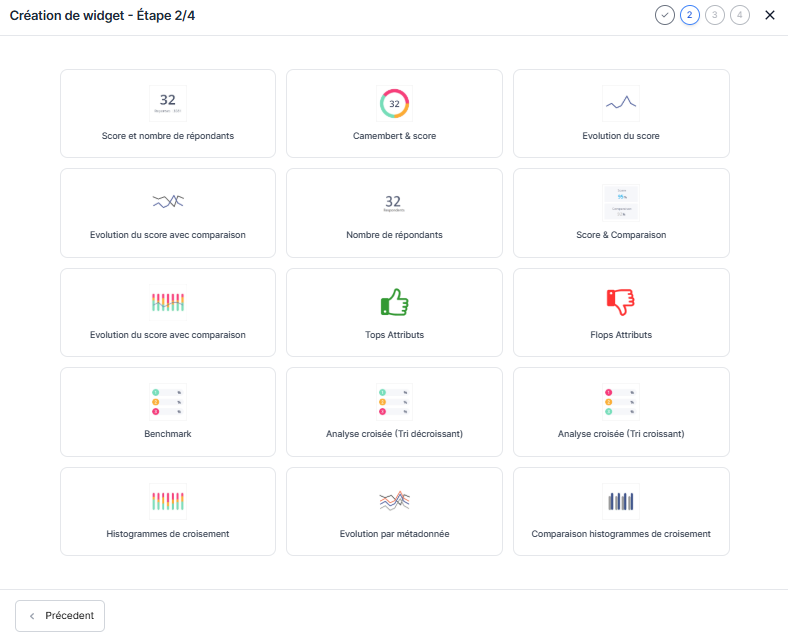The image size is (788, 640).
Task: Click the red thumbs-down Flops Attributs icon
Action: [x=620, y=302]
